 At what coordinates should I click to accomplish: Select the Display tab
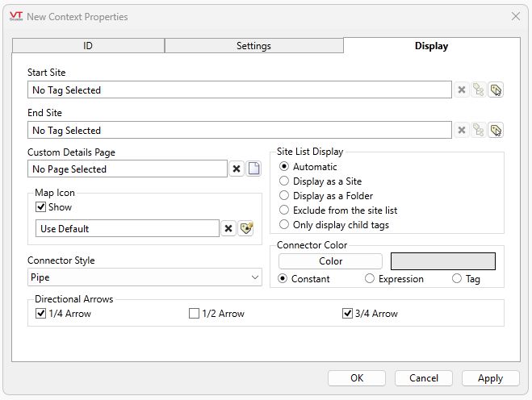click(x=432, y=46)
